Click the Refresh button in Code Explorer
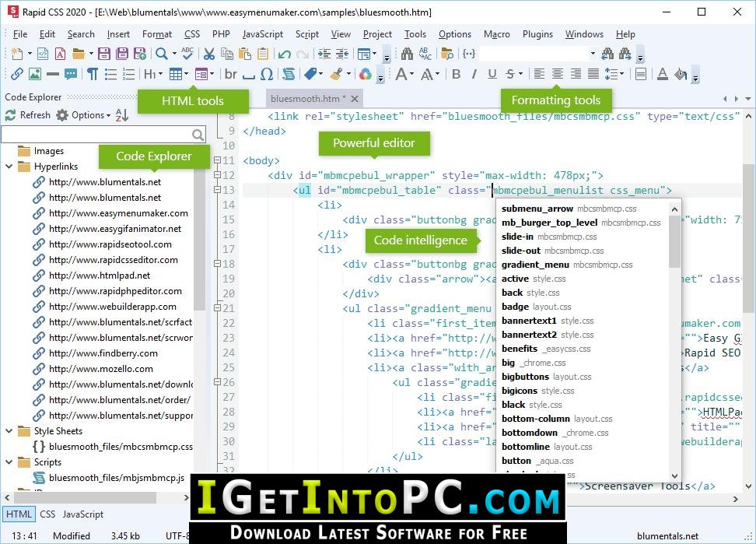The height and width of the screenshot is (544, 756). (28, 115)
